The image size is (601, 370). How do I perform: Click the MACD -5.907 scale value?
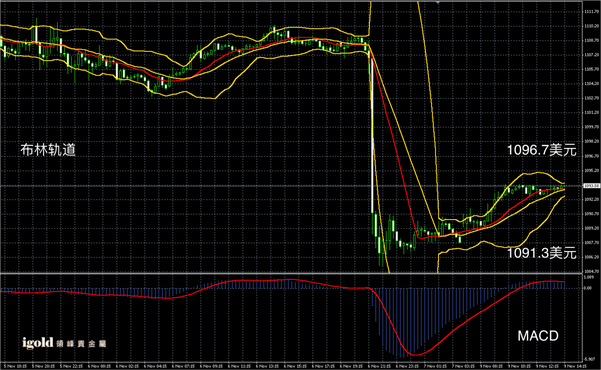click(x=589, y=359)
